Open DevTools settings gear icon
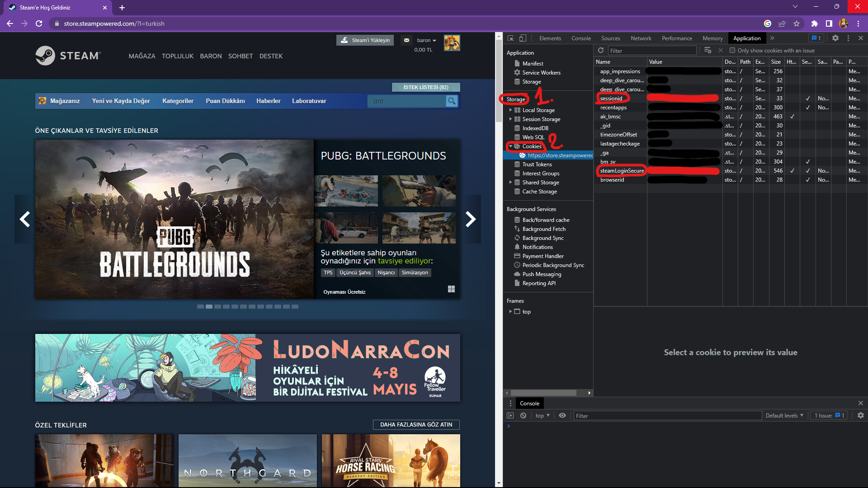 835,38
